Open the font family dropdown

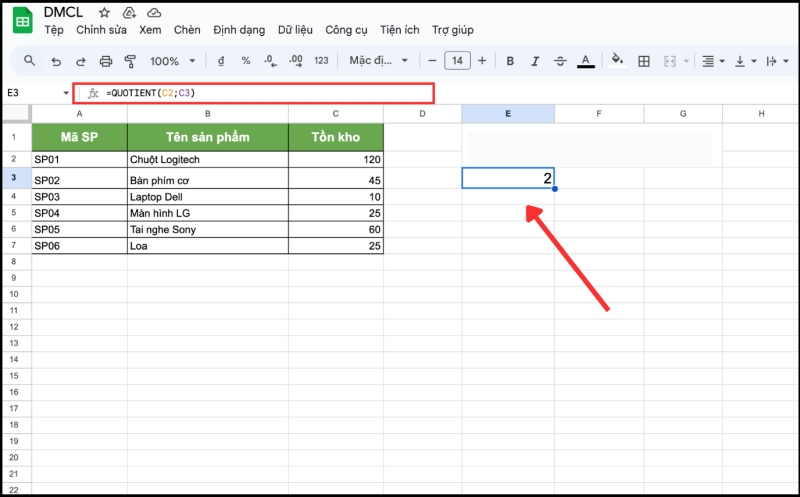pyautogui.click(x=379, y=61)
